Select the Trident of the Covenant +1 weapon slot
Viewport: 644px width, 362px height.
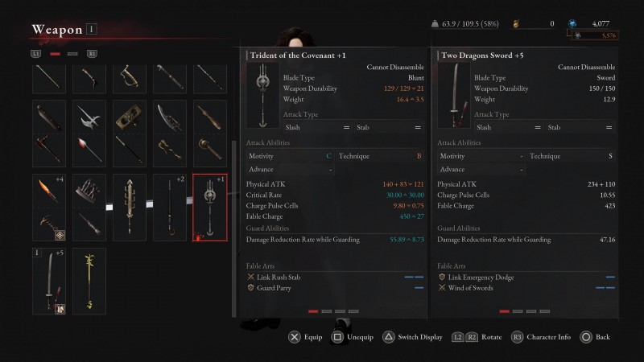210,208
